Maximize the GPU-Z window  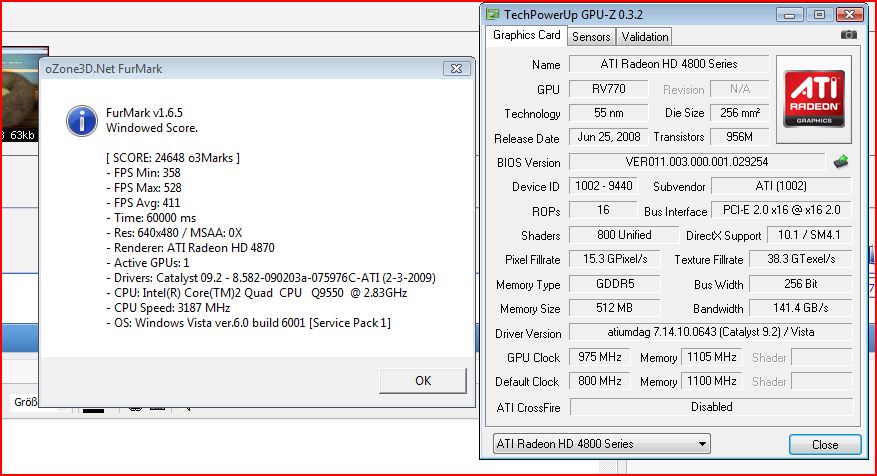pos(819,15)
